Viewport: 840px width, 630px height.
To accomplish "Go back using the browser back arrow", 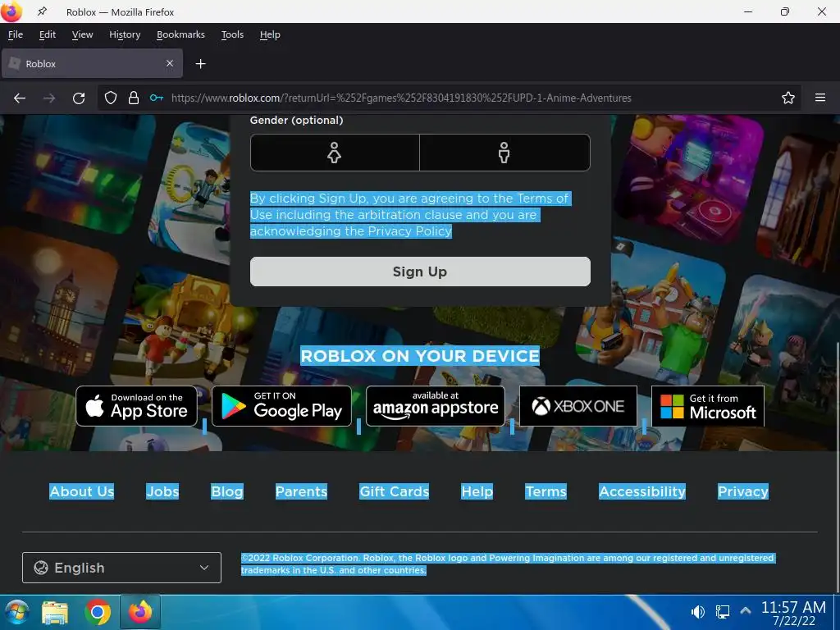I will click(20, 98).
